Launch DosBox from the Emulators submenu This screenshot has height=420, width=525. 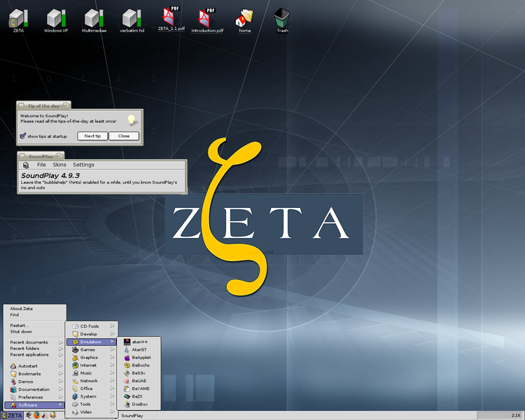pyautogui.click(x=139, y=405)
